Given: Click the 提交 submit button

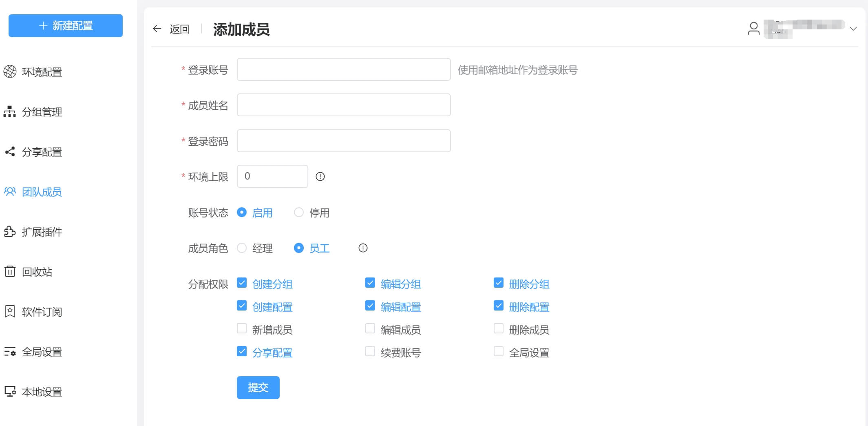Looking at the screenshot, I should click(258, 387).
